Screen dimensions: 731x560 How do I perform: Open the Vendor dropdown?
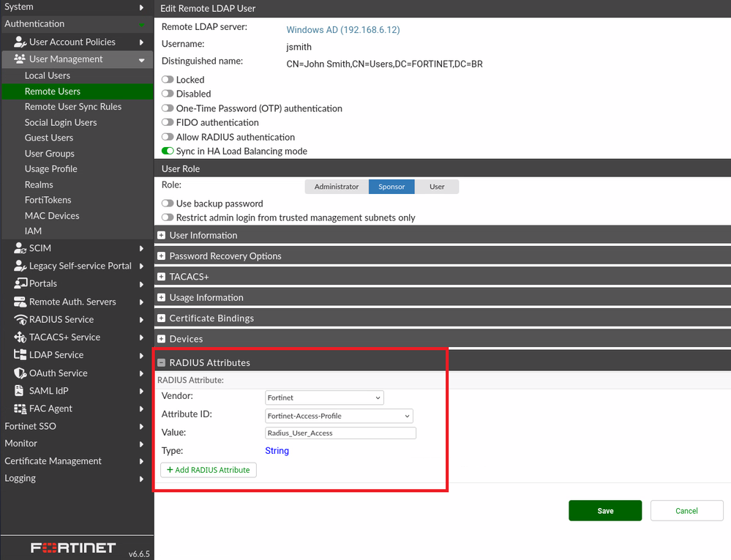(x=324, y=397)
